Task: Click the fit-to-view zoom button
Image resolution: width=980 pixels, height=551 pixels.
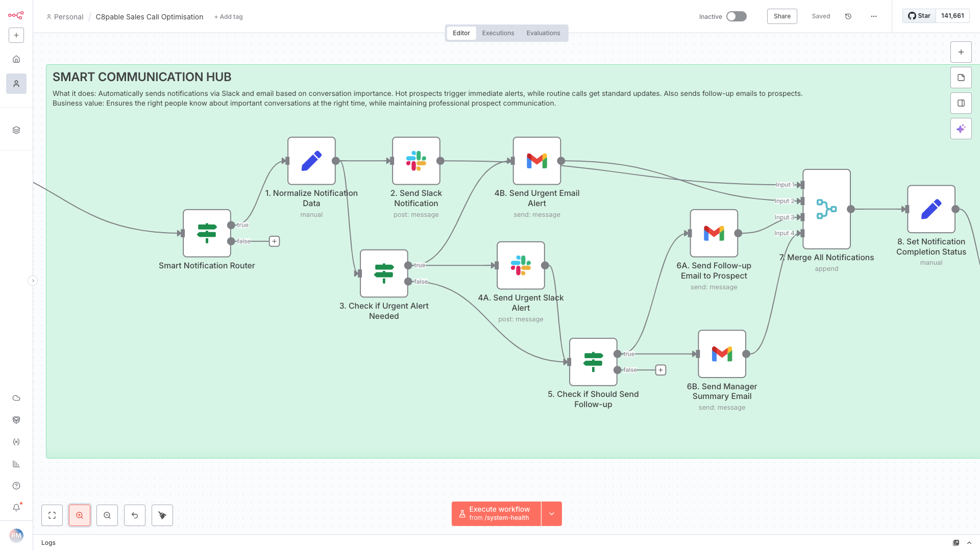Action: point(52,515)
